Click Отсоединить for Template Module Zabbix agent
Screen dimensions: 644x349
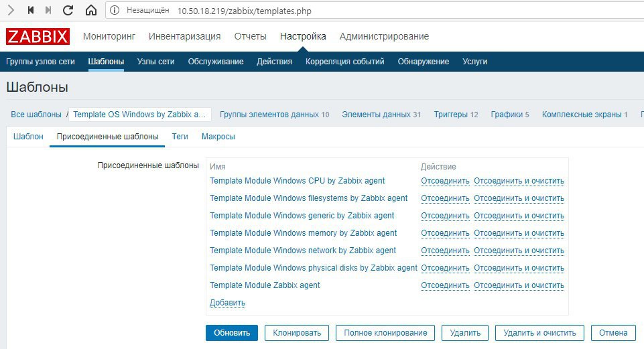point(445,285)
